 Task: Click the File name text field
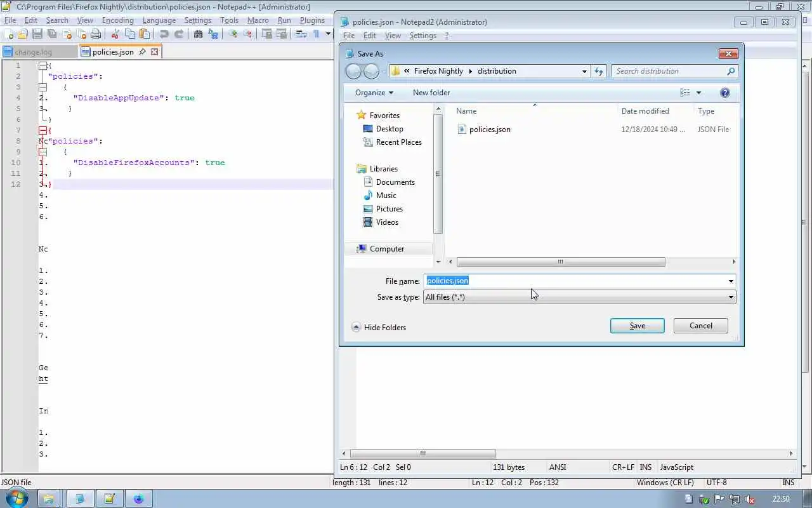click(576, 281)
